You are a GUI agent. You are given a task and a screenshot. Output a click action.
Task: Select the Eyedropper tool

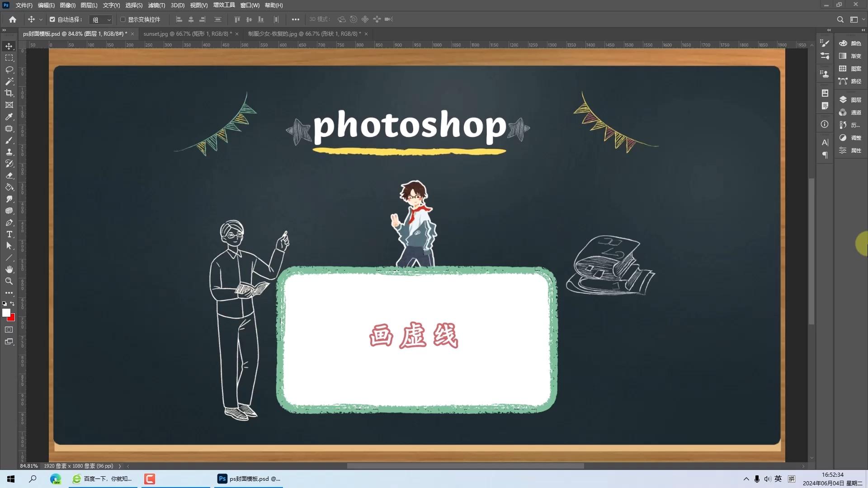(9, 117)
